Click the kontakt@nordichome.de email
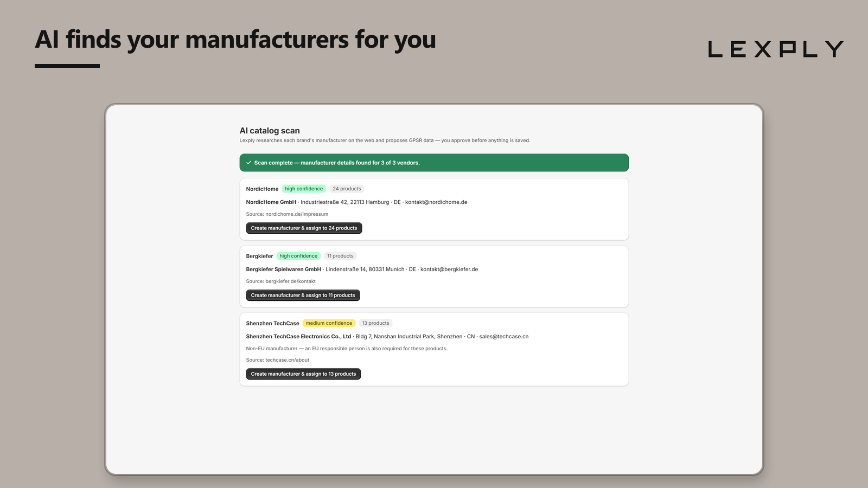 tap(436, 202)
